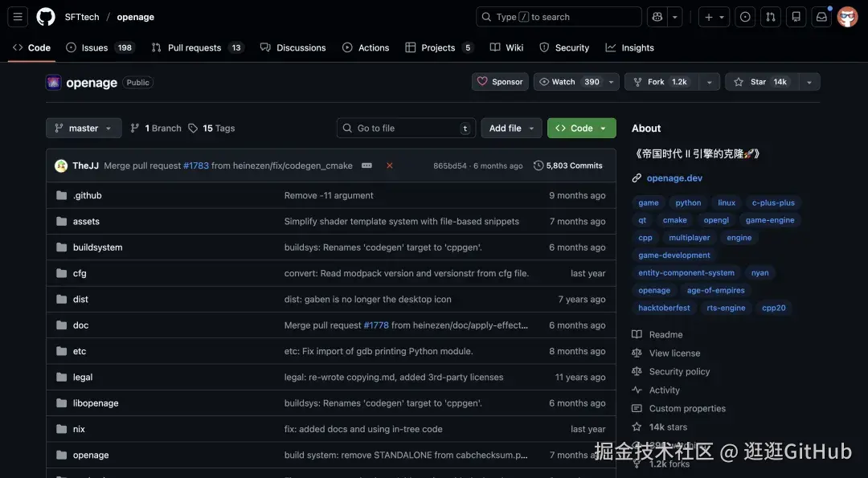The width and height of the screenshot is (868, 478).
Task: Open the nix folder
Action: (x=79, y=429)
